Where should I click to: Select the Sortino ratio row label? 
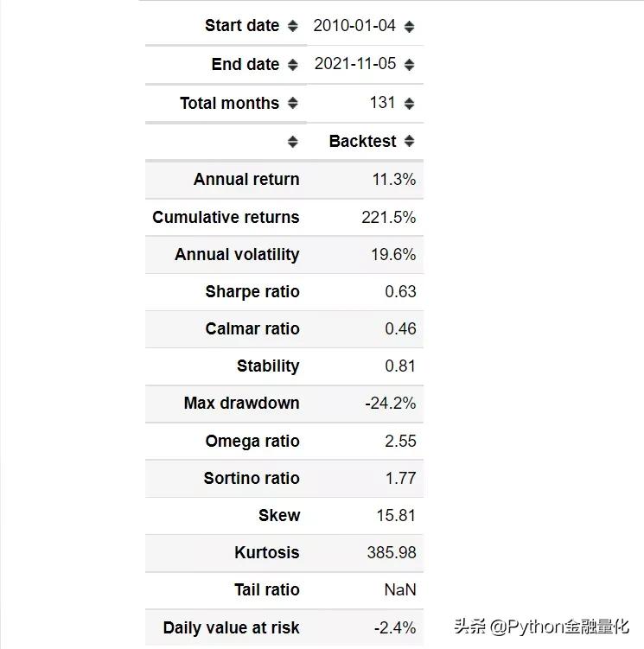click(x=252, y=478)
